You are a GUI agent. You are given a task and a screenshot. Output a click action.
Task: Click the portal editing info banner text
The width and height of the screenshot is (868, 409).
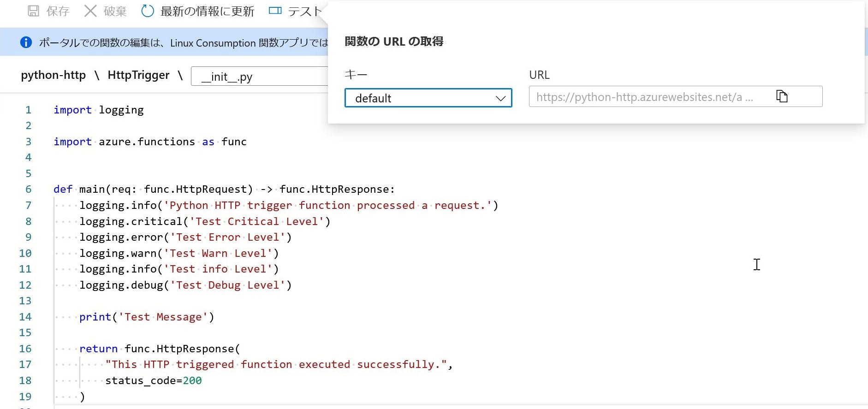[184, 43]
